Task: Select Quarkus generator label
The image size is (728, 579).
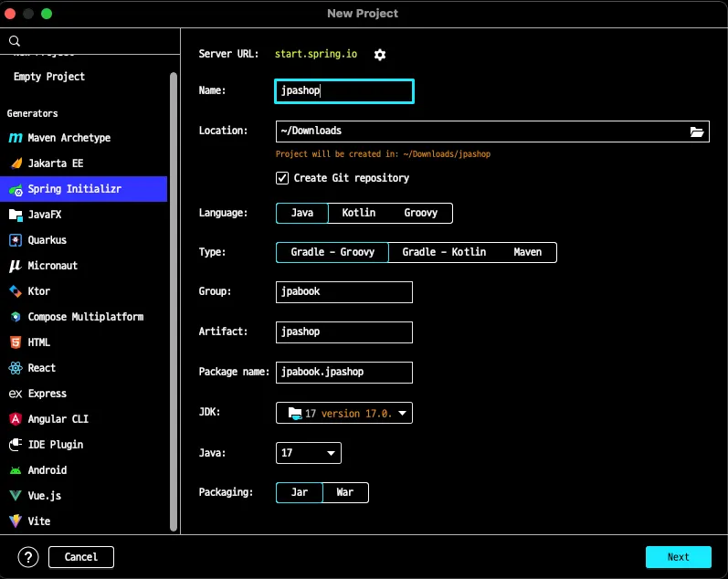Action: pos(47,240)
